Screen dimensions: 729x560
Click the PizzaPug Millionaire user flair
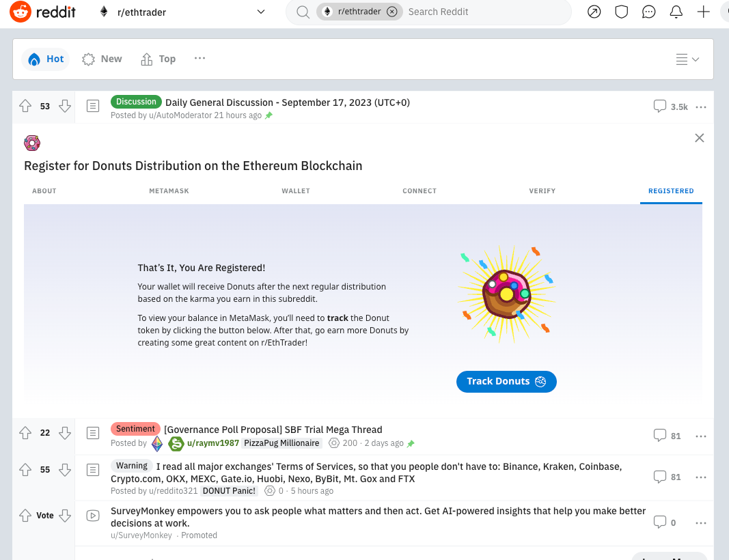click(281, 443)
